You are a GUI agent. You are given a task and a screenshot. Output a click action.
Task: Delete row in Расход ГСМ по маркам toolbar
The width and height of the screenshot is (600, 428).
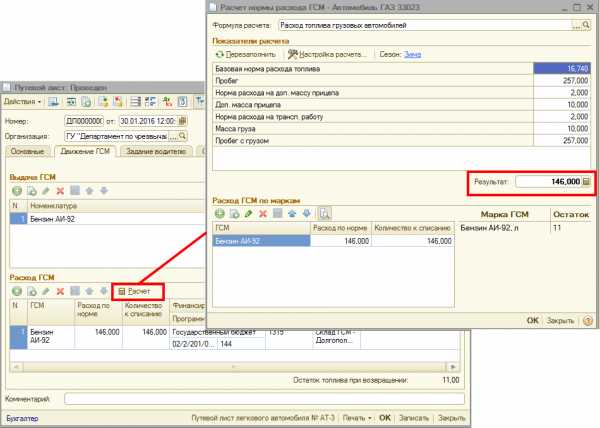[x=262, y=213]
